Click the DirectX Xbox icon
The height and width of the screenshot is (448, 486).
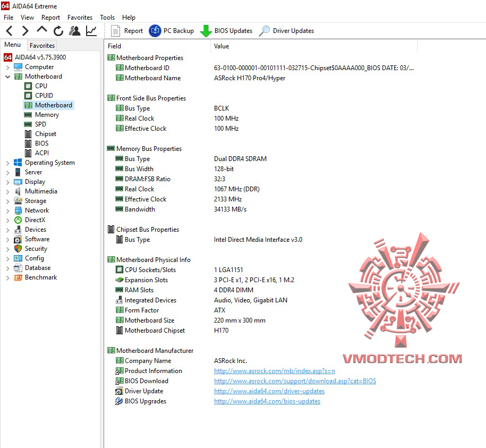pos(18,220)
